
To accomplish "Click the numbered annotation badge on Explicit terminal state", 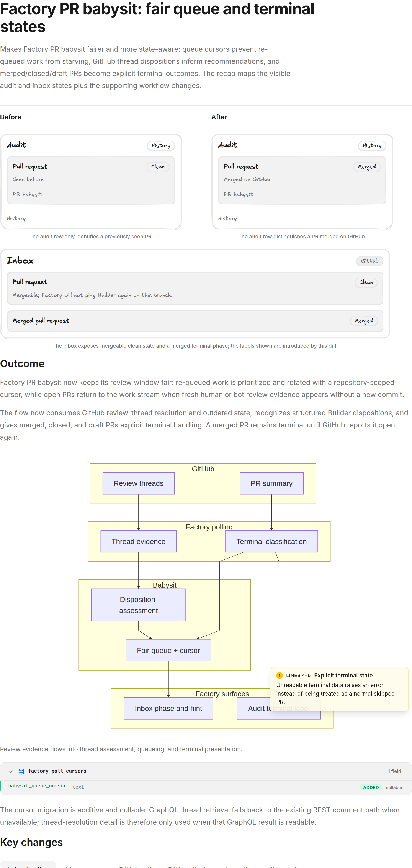I will pos(279,675).
